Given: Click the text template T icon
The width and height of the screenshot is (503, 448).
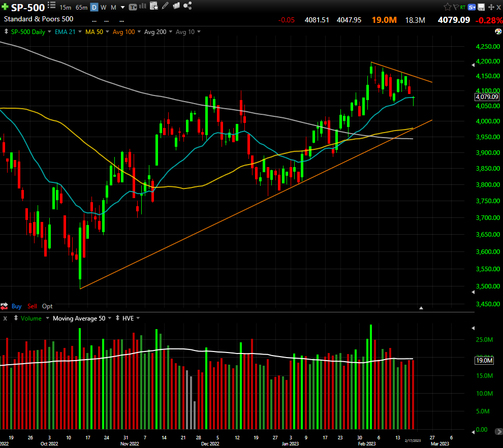Looking at the screenshot, I should coord(133,7).
